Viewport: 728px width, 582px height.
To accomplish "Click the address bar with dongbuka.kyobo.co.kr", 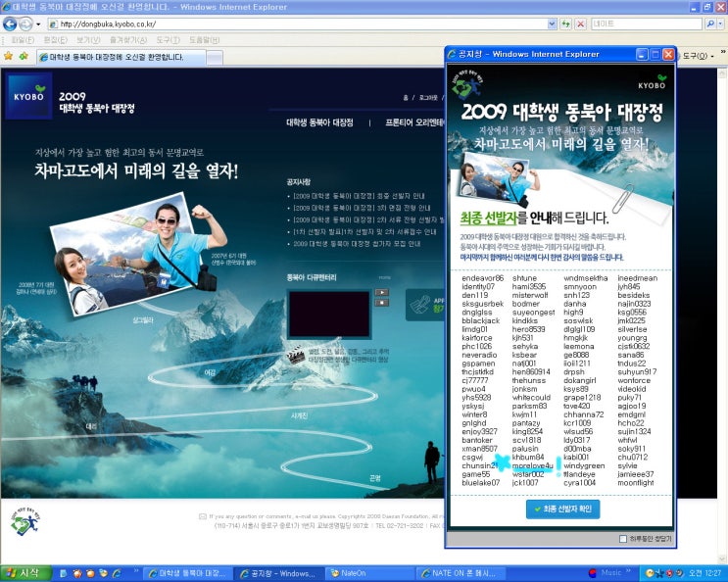I will [297, 24].
